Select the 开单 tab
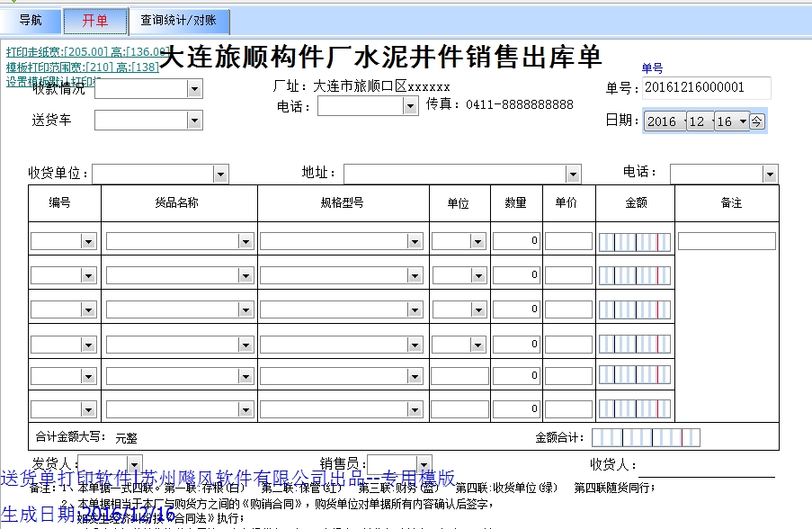The image size is (812, 529). click(x=95, y=21)
